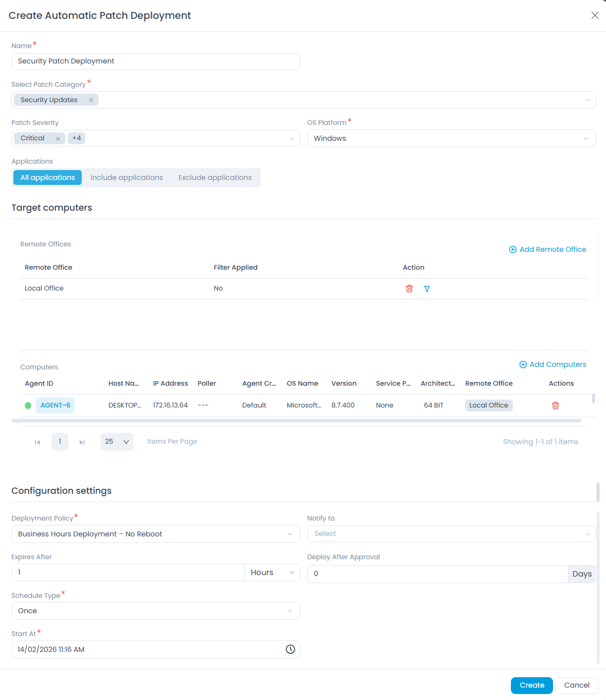The height and width of the screenshot is (700, 606).
Task: Open filter for Local Office row
Action: tap(427, 289)
